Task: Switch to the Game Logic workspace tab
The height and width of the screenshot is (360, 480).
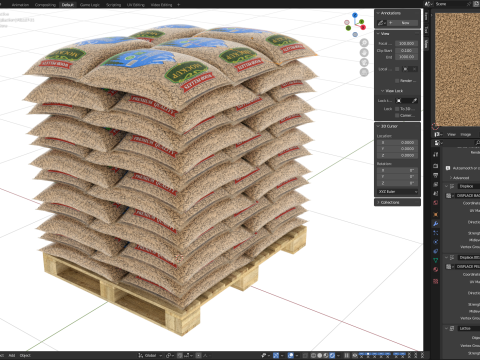Action: [x=90, y=5]
